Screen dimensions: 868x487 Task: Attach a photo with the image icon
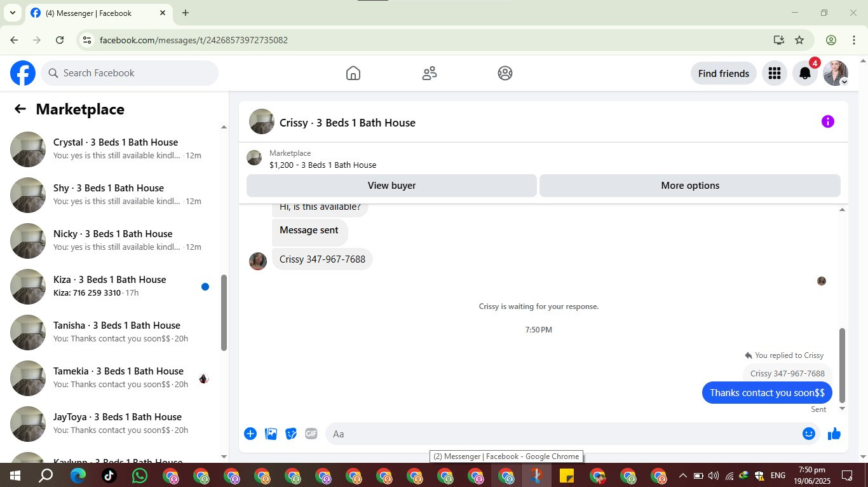click(271, 434)
